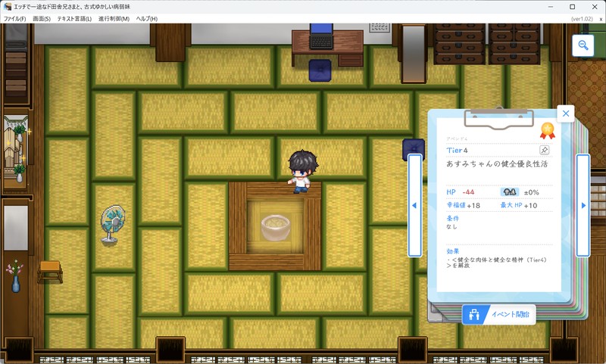Open the ヘルプ(H) menu
Viewport: 606px width, 364px height.
[146, 18]
